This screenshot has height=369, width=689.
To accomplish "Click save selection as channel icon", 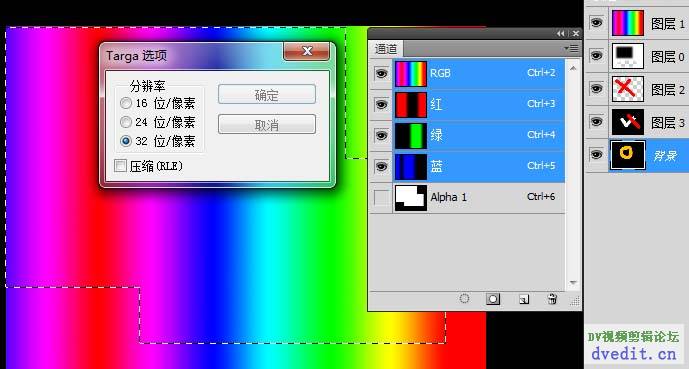I will tap(493, 299).
